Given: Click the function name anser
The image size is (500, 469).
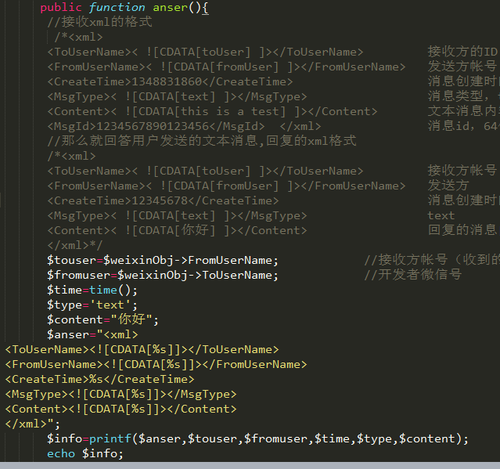Looking at the screenshot, I should tap(170, 7).
